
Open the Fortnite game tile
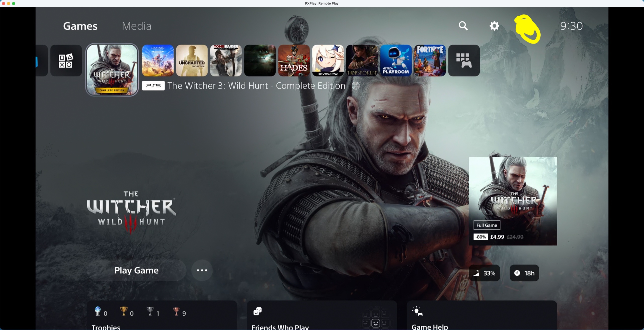click(430, 60)
